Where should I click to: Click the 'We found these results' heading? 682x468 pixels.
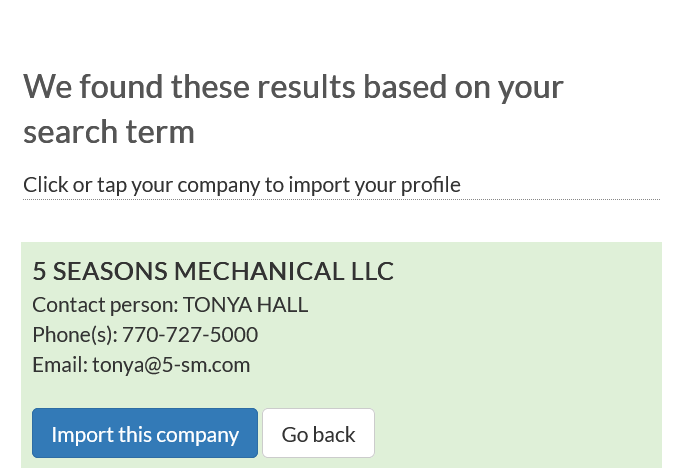pos(293,87)
